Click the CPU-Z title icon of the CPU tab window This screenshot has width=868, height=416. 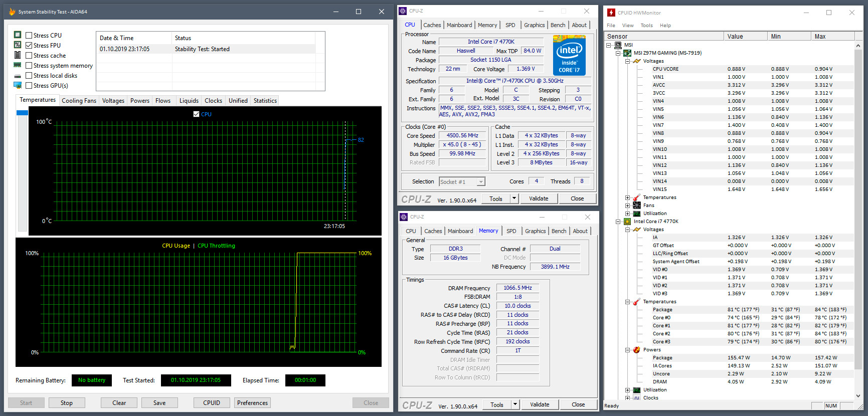click(x=403, y=11)
